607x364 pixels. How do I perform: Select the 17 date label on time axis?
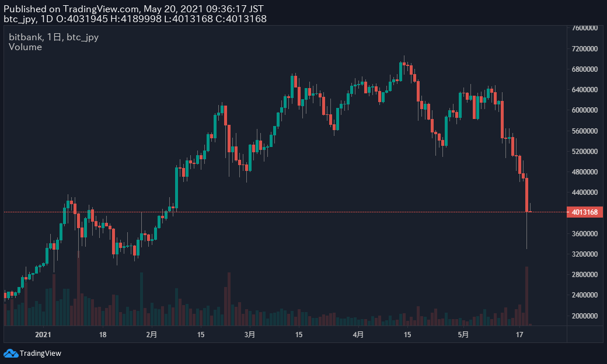tap(519, 335)
